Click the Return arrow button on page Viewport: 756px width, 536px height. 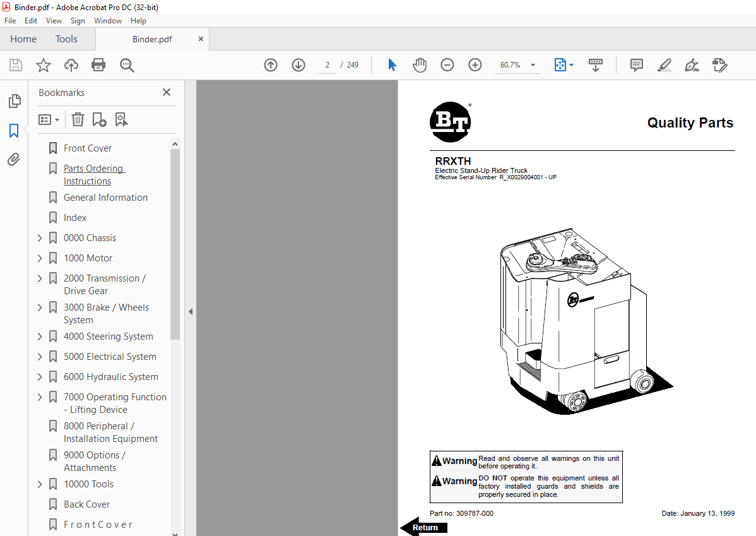click(x=424, y=527)
